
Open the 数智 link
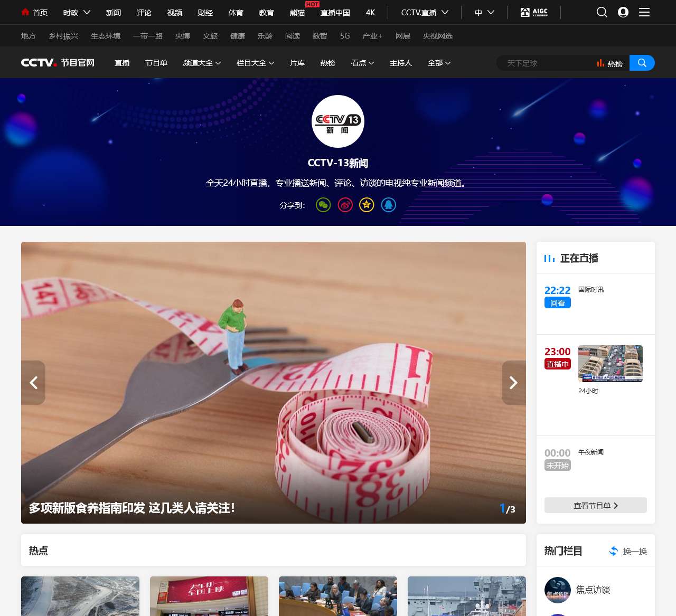[320, 36]
